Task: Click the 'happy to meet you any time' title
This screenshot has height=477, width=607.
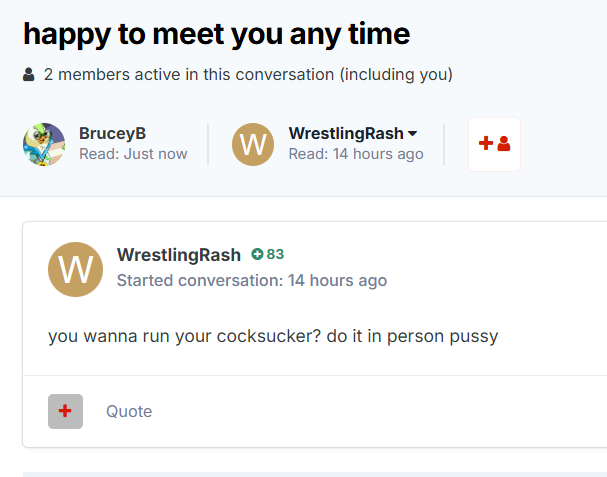Action: point(216,34)
